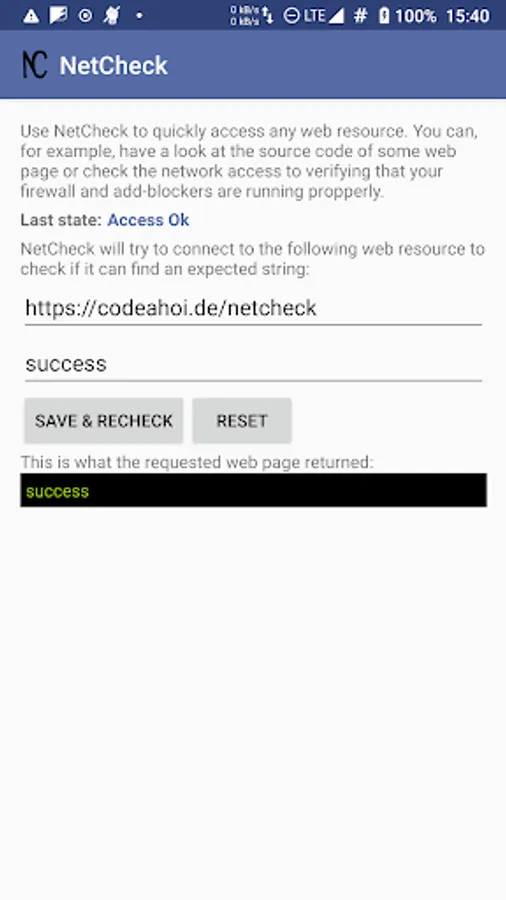
Task: Tap the do-not-disturb status icon
Action: tap(291, 16)
